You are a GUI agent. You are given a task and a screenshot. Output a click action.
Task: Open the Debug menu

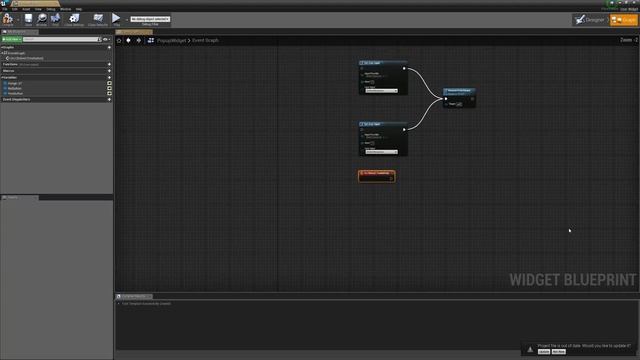(x=51, y=9)
